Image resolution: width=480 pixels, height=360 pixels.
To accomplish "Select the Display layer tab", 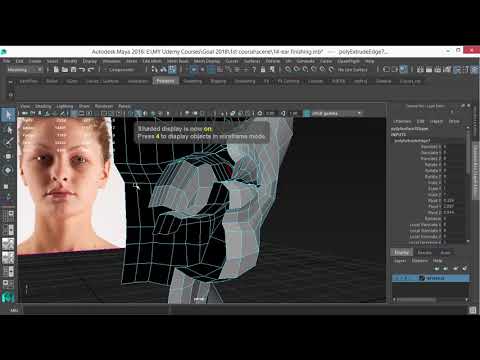I will pos(401,253).
